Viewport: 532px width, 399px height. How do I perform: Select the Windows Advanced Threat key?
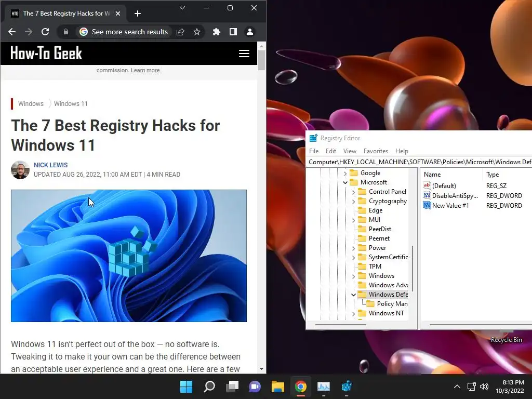(x=388, y=285)
